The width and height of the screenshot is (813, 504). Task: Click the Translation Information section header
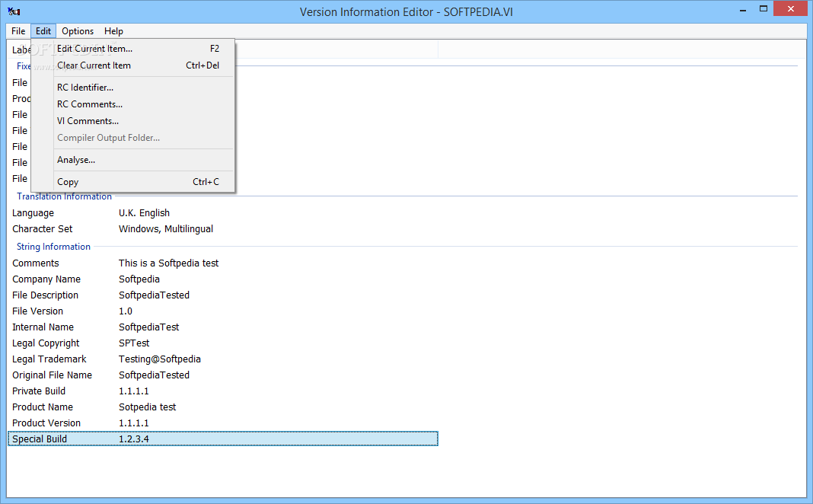coord(64,196)
